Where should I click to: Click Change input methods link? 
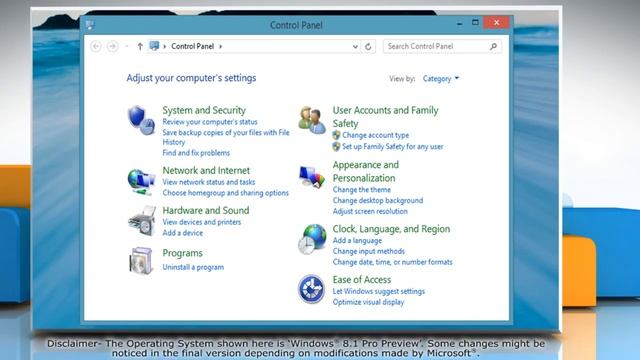coord(369,251)
